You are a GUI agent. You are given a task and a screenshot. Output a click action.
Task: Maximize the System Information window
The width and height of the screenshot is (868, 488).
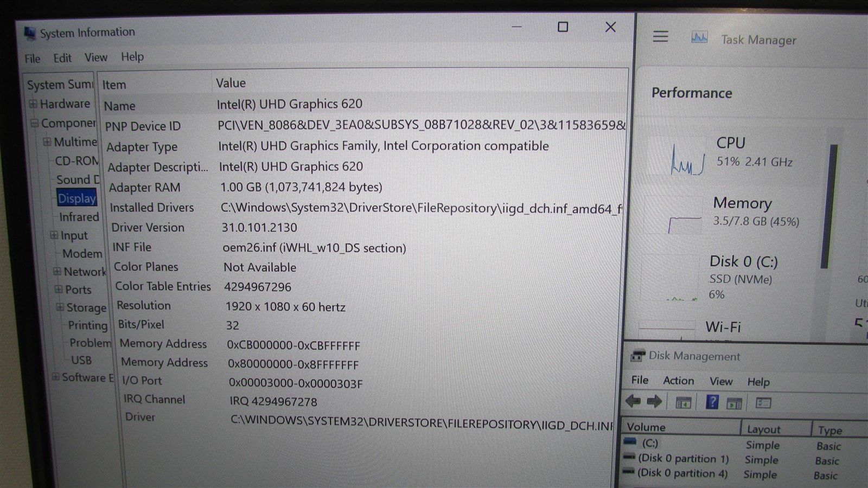pos(563,27)
